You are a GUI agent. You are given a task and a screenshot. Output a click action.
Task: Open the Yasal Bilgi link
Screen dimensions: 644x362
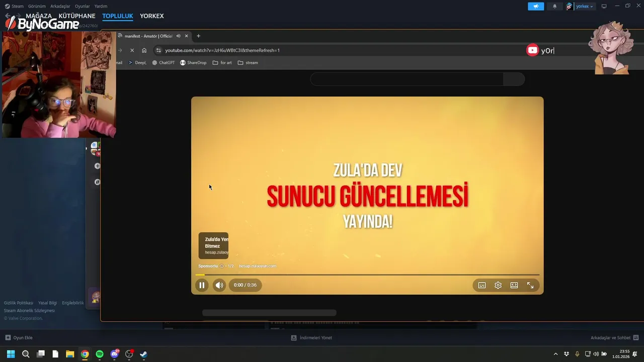[48, 303]
